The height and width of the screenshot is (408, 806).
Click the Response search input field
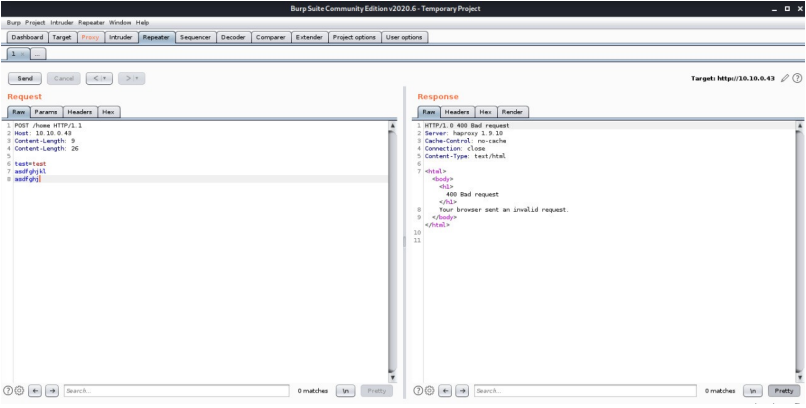pos(585,391)
